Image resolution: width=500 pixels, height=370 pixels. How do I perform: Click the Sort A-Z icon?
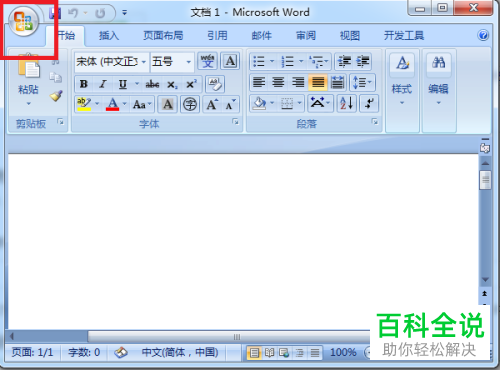tap(346, 103)
